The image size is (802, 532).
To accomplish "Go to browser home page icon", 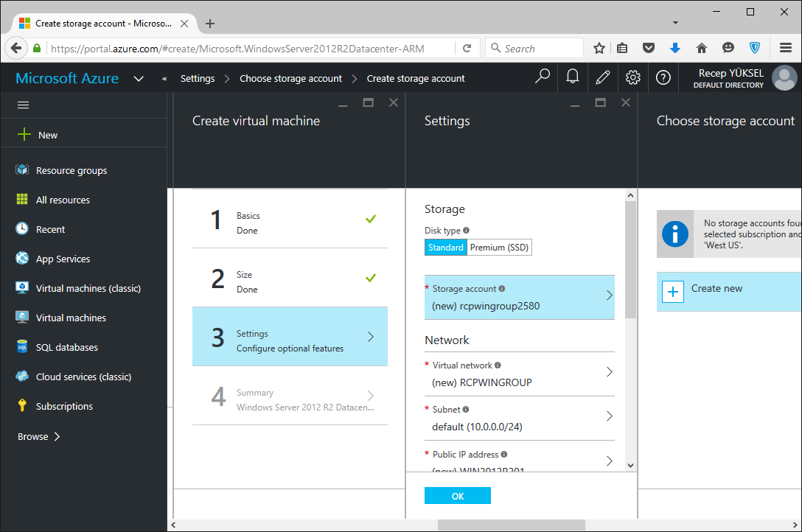I will tap(701, 48).
